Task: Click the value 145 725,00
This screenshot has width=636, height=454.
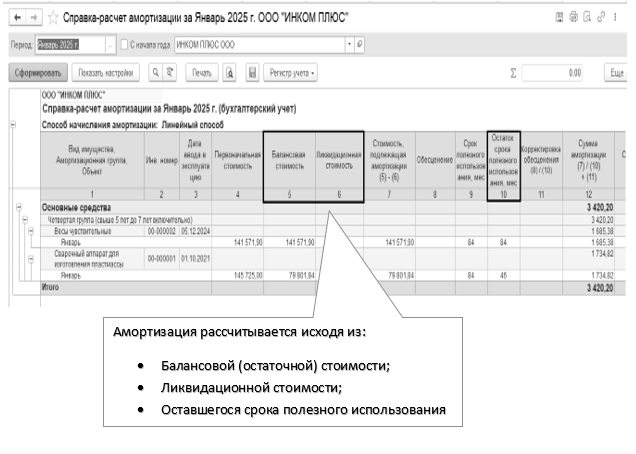Action: [248, 275]
